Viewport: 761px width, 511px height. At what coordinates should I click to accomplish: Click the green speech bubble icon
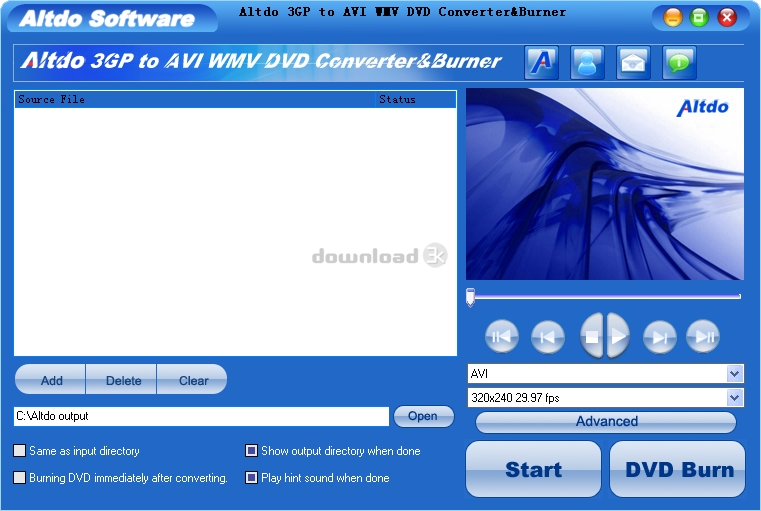(x=679, y=63)
